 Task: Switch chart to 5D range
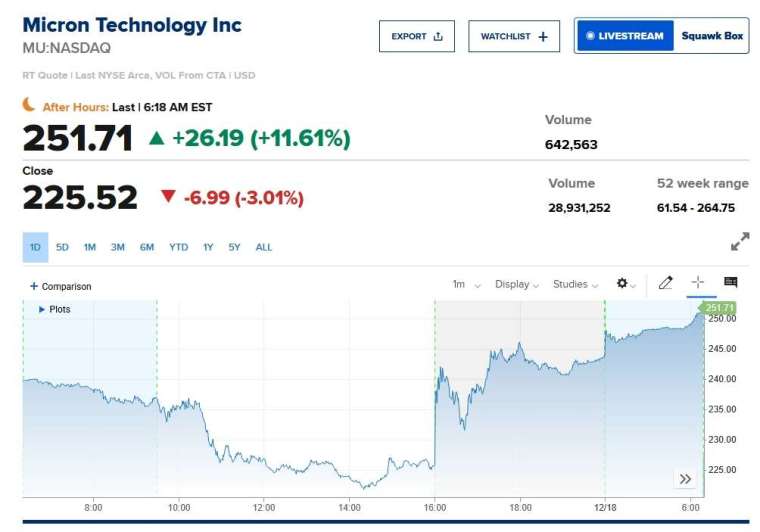(62, 247)
